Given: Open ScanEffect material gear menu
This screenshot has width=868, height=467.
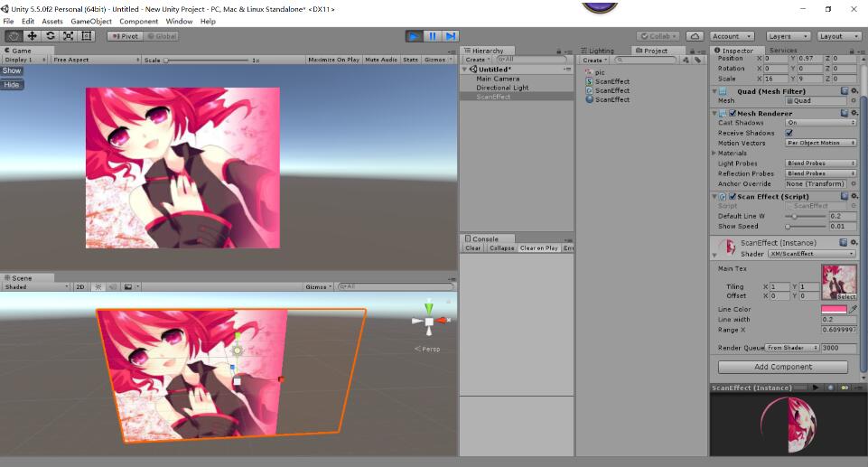Looking at the screenshot, I should (854, 242).
